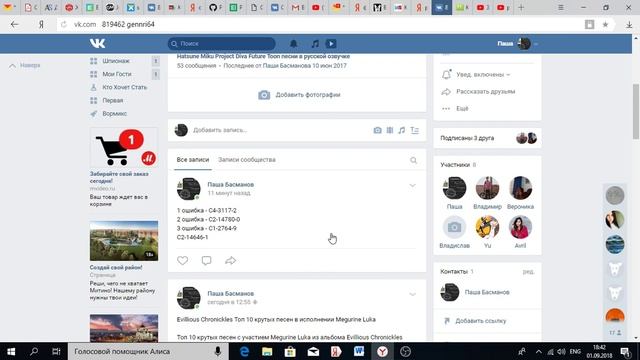Open browser downloads arrow icon

[629, 24]
